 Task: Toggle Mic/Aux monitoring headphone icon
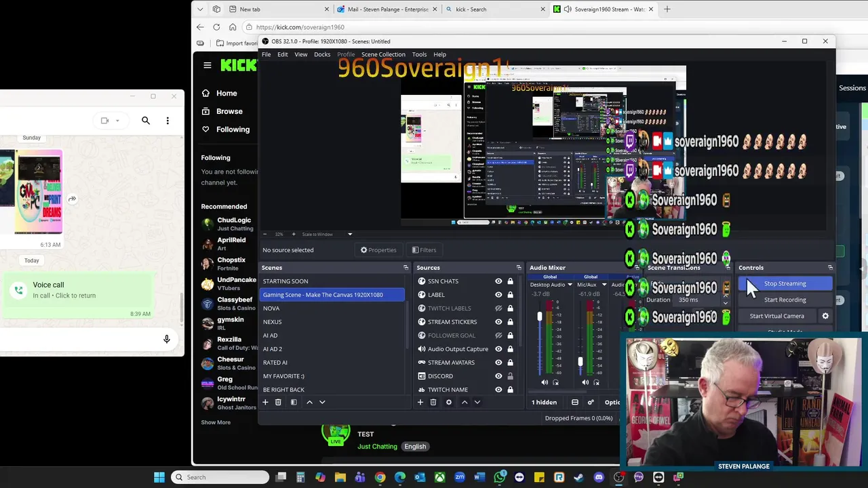(597, 382)
